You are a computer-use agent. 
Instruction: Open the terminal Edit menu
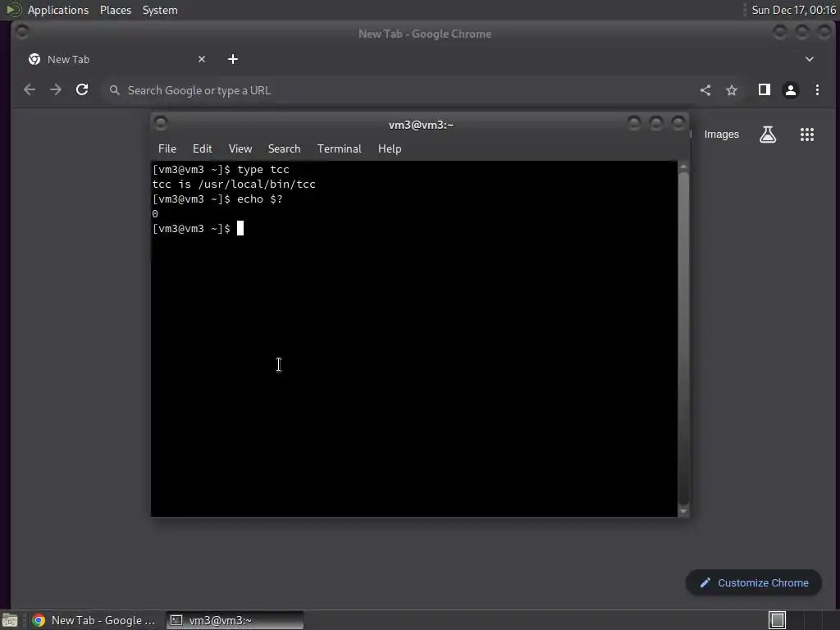click(x=202, y=149)
